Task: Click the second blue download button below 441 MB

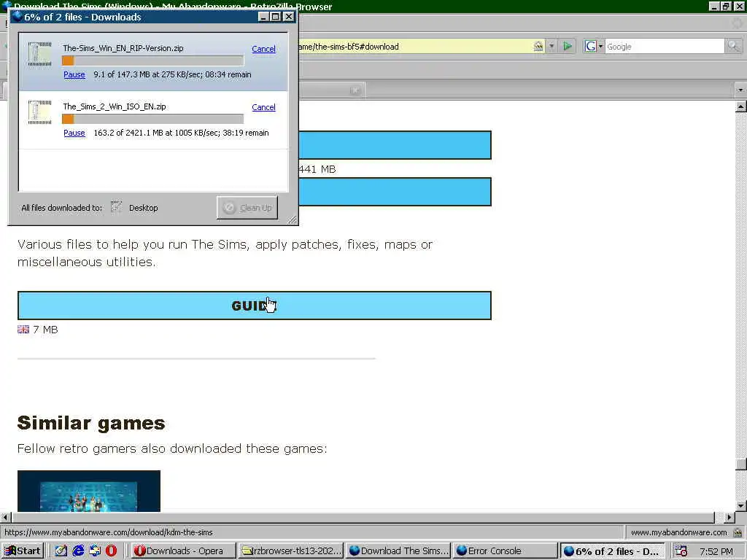Action: 395,192
